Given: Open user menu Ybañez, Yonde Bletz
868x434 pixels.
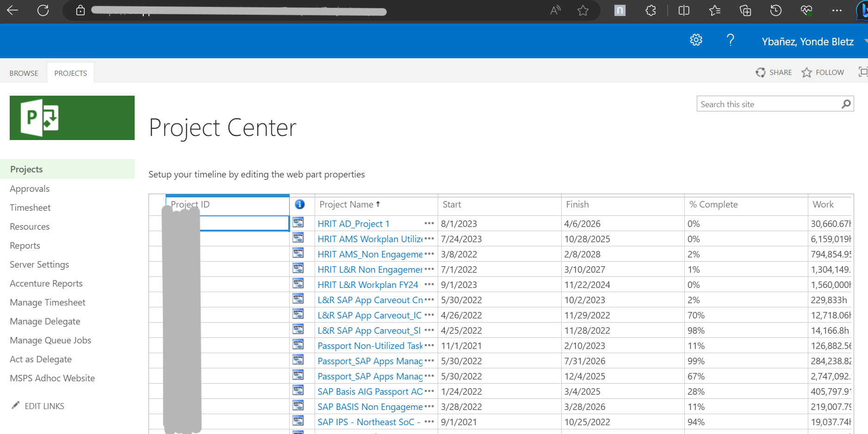Looking at the screenshot, I should coord(808,42).
